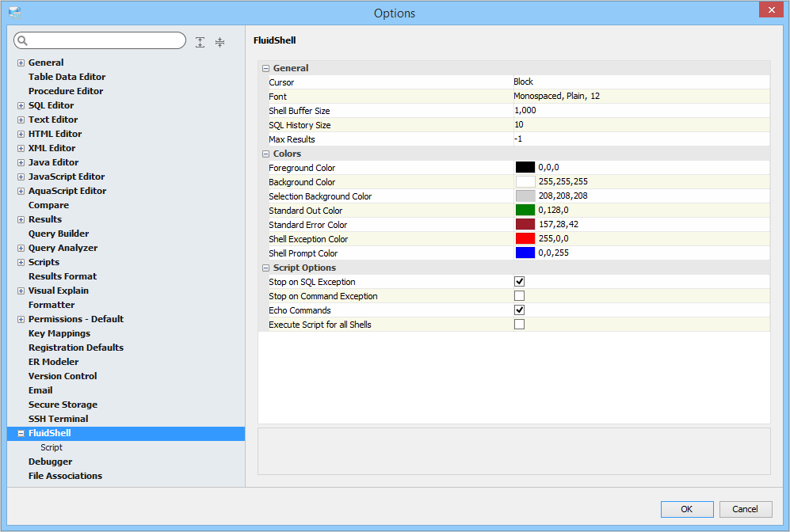The image size is (790, 532).
Task: Collapse the Colors property section
Action: [x=266, y=154]
